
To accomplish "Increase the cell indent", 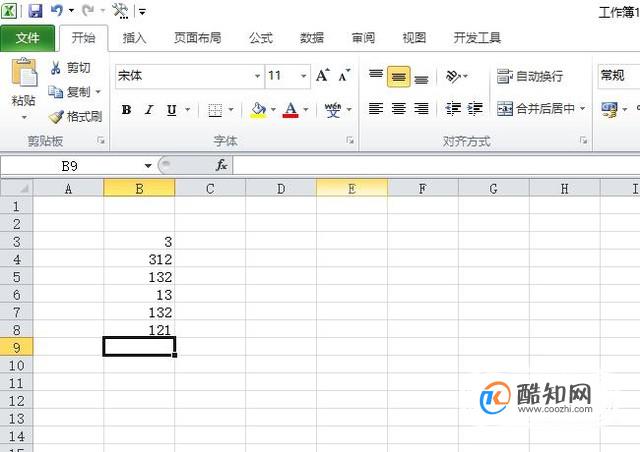I will point(475,109).
